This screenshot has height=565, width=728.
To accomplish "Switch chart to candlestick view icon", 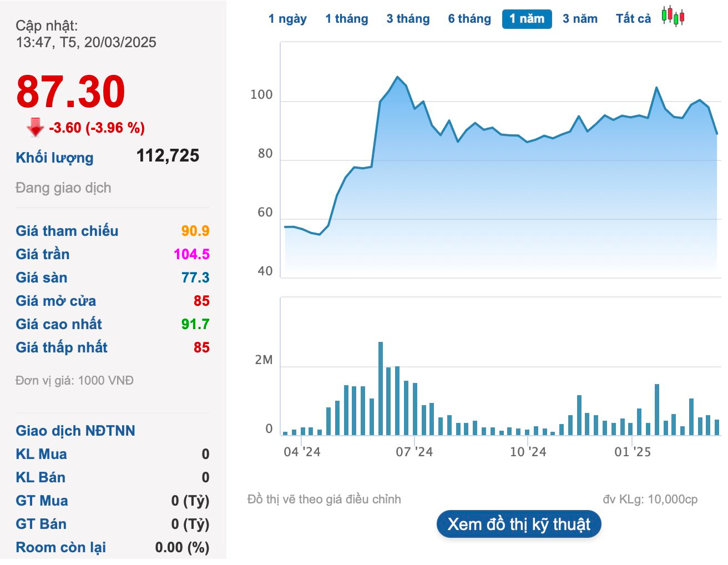I will click(673, 17).
